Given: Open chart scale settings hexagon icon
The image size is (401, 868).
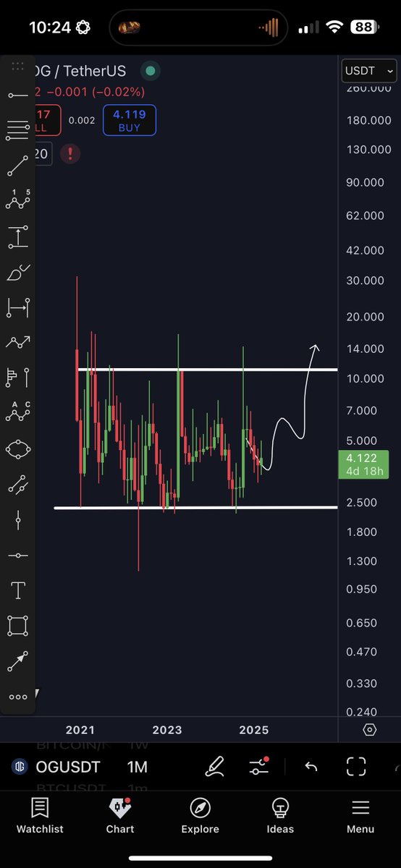Looking at the screenshot, I should click(x=370, y=730).
